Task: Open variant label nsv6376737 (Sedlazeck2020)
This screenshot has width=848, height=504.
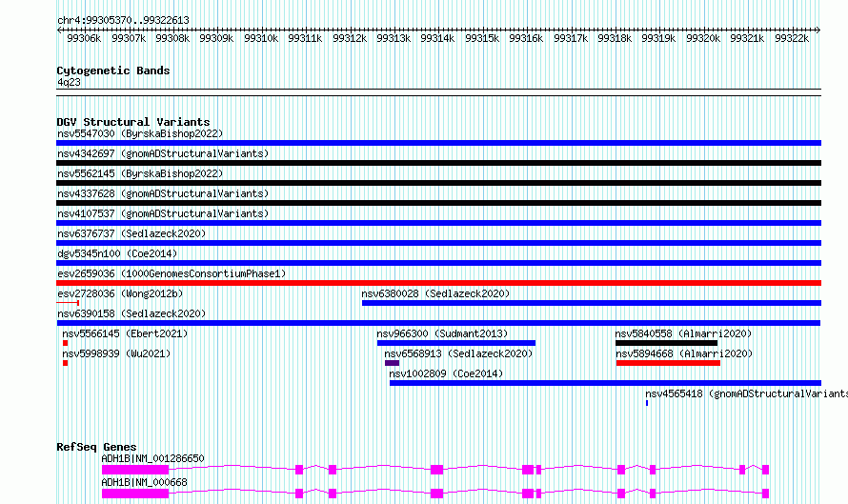Action: 131,233
